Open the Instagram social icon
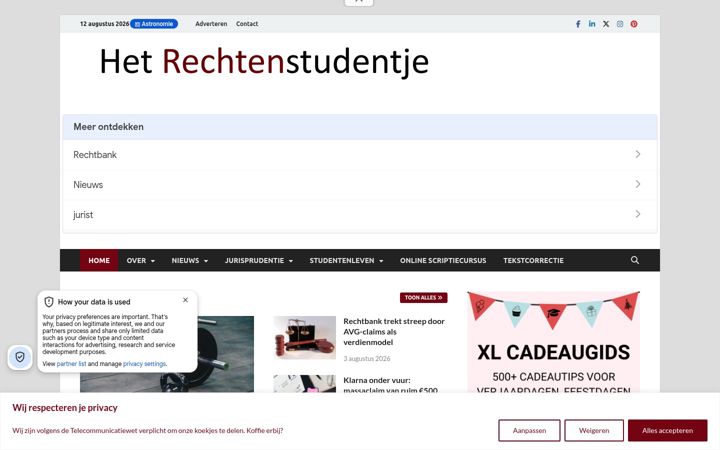 (x=620, y=24)
